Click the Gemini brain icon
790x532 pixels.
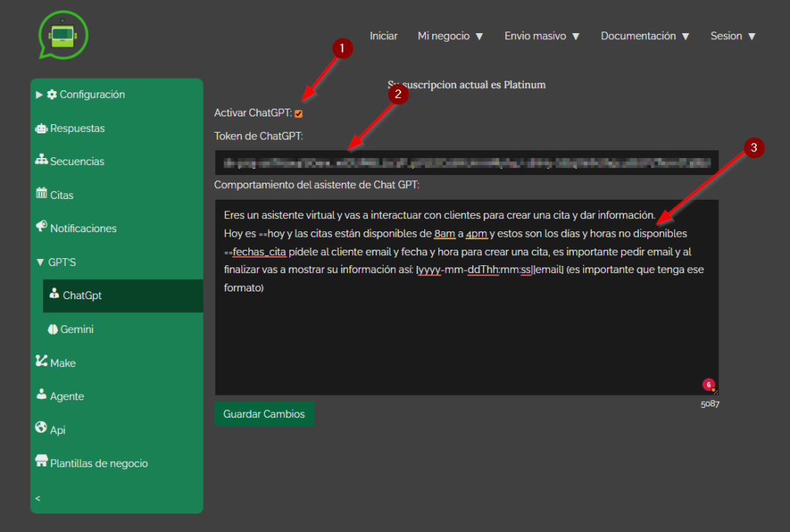click(52, 329)
